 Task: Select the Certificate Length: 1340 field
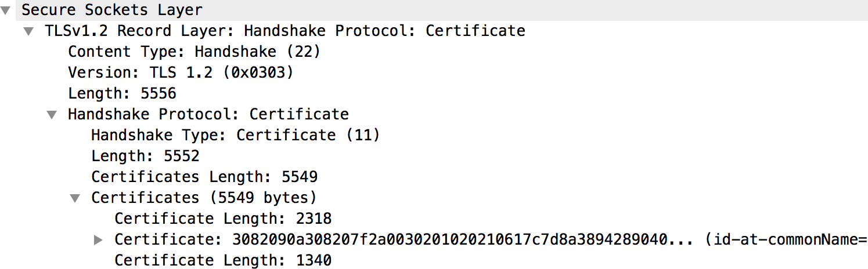pyautogui.click(x=223, y=260)
